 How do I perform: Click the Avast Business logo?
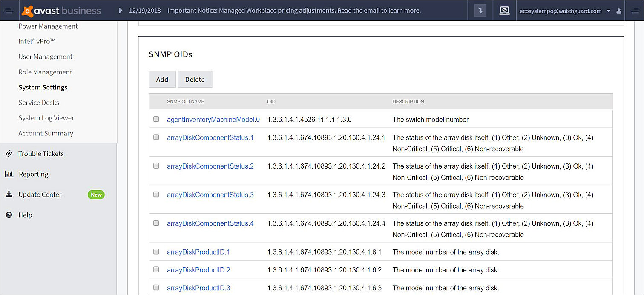pos(62,10)
